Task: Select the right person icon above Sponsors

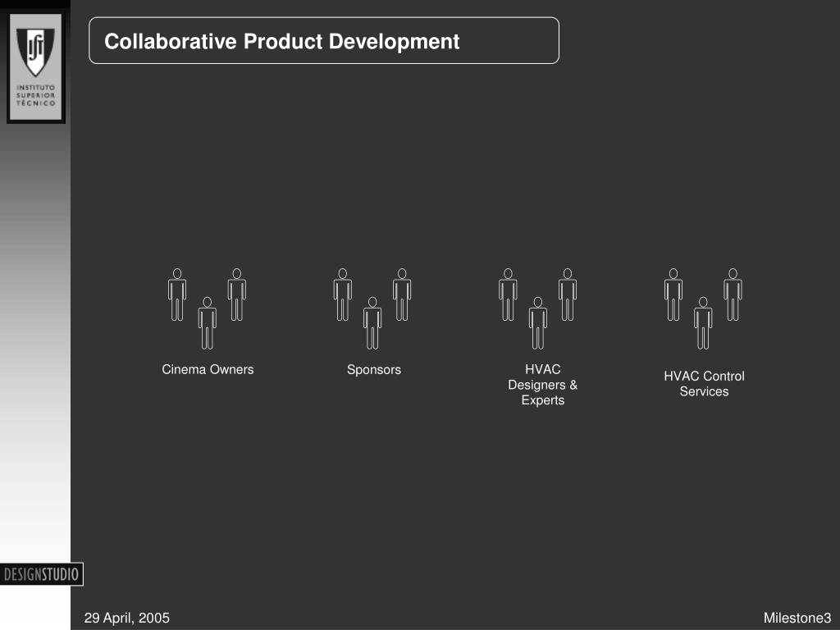Action: click(402, 294)
